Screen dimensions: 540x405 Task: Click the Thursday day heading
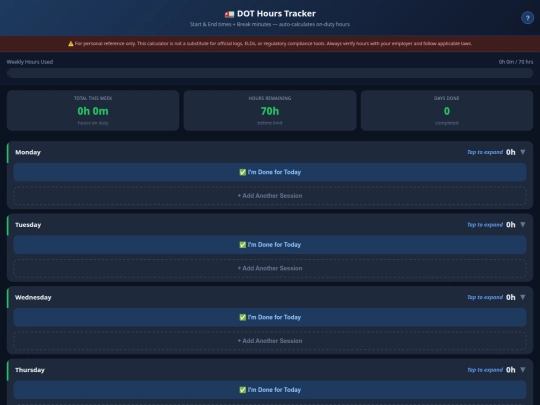pyautogui.click(x=30, y=370)
